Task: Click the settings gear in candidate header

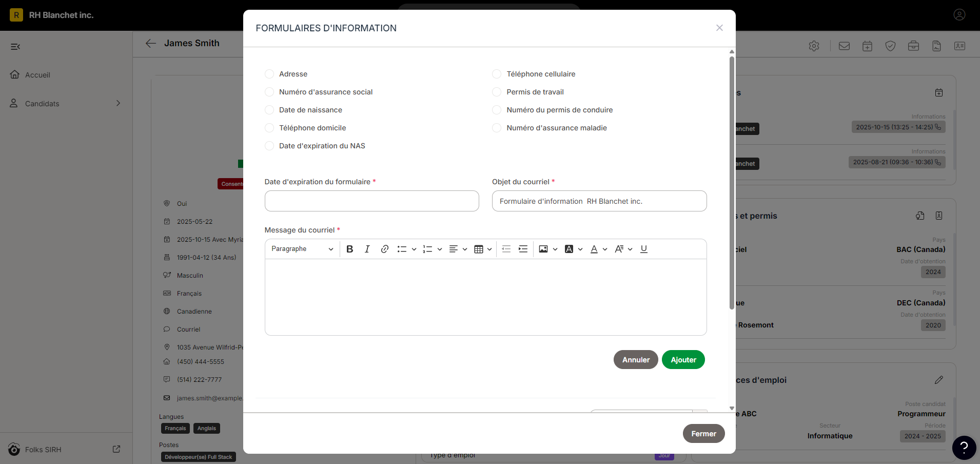Action: coord(814,46)
